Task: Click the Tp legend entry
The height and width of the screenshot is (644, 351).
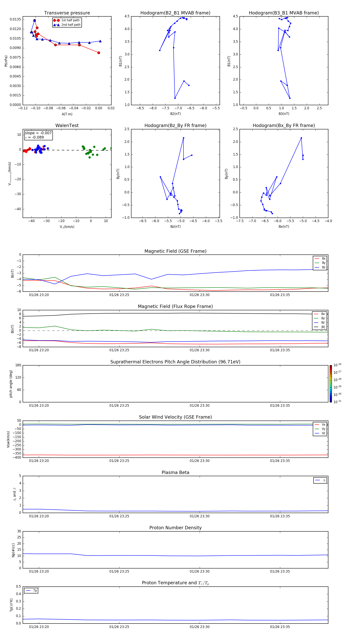Action: tap(31, 591)
